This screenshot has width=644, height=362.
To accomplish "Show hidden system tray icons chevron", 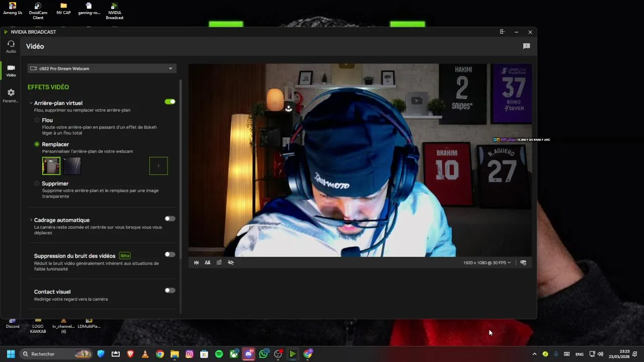I will point(534,354).
